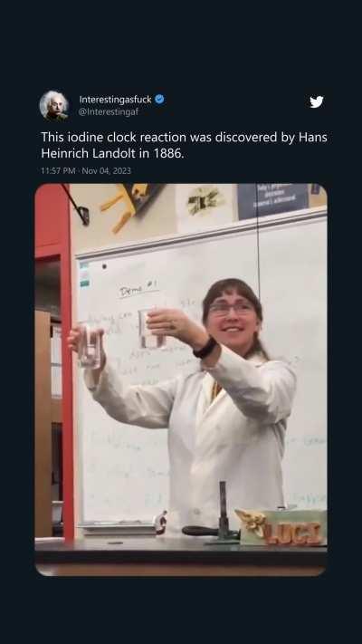
Task: Click the beaker held in the center
Action: pos(150,329)
